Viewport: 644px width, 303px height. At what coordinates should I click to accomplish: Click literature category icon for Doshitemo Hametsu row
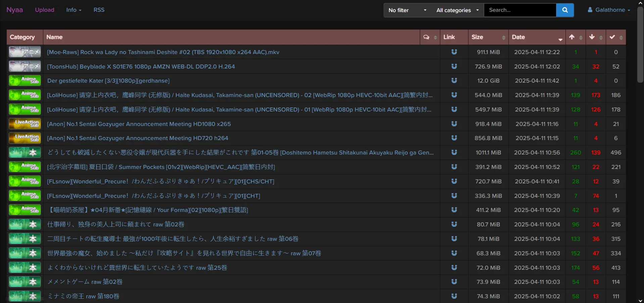click(x=25, y=153)
